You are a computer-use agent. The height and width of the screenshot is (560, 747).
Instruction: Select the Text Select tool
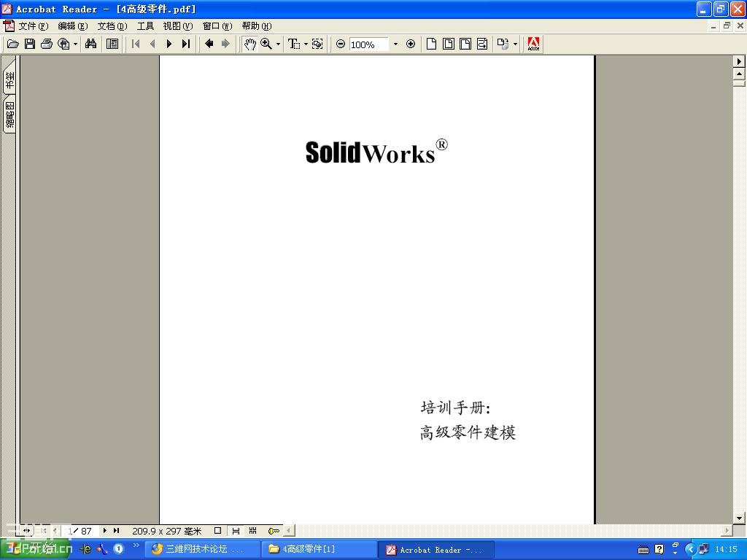294,44
